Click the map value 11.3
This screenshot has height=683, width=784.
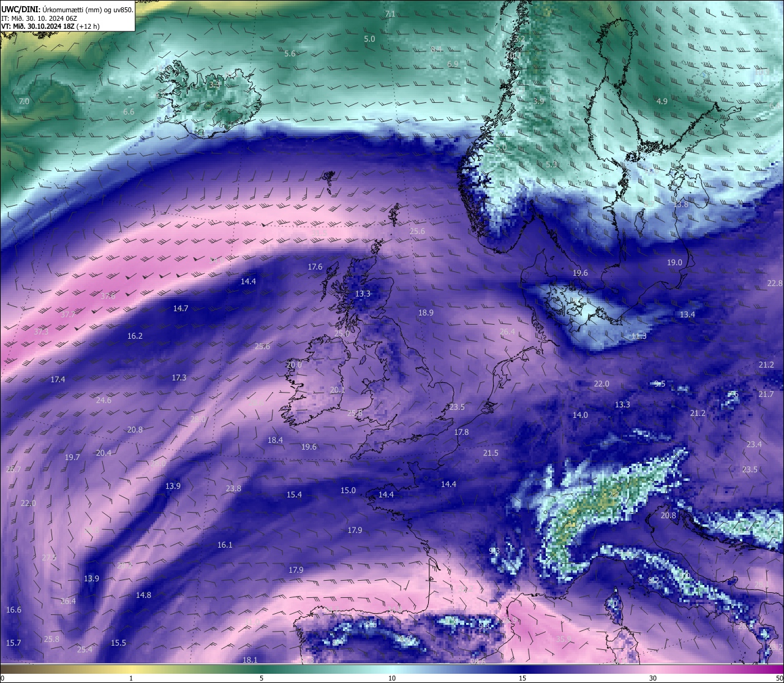pos(639,336)
